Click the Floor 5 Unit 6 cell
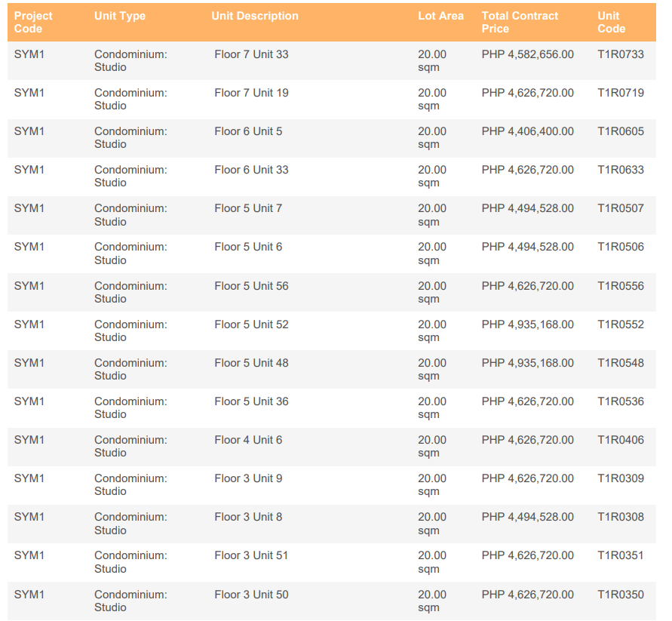The width and height of the screenshot is (672, 621). tap(248, 247)
